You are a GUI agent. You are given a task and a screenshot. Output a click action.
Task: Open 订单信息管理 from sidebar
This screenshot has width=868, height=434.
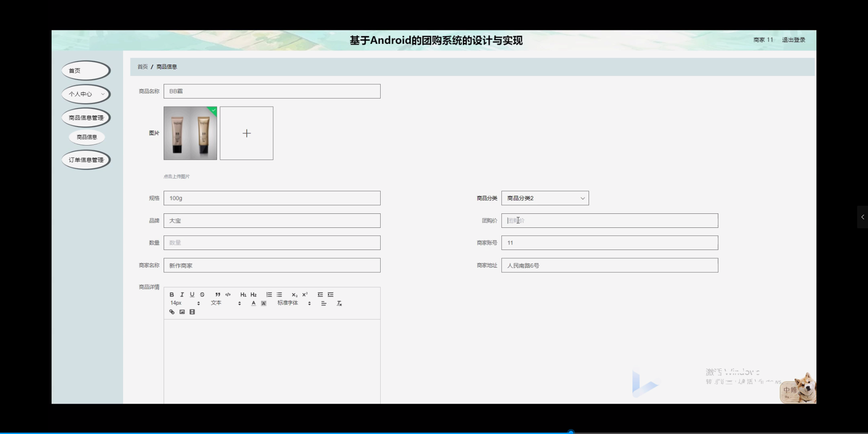86,159
